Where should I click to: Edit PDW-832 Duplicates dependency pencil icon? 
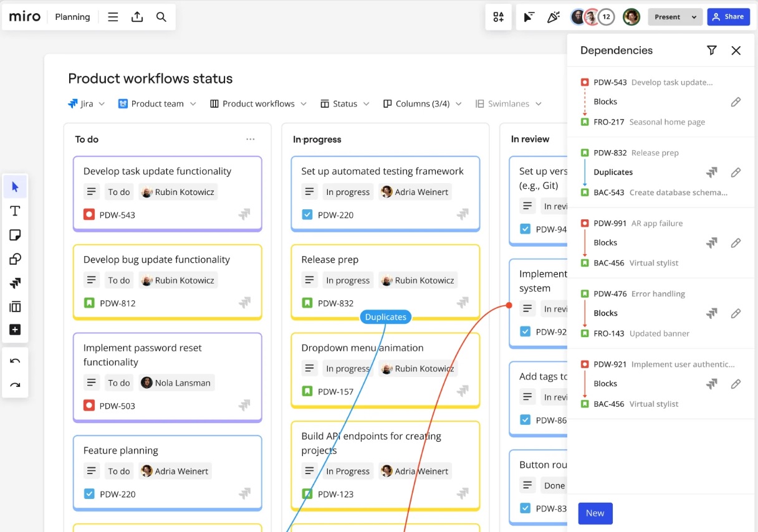coord(736,172)
